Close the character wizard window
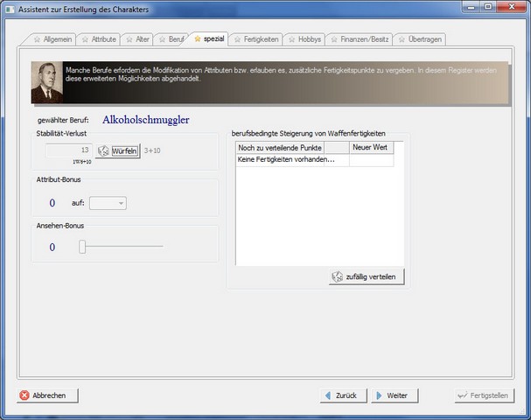The image size is (531, 420). pos(512,6)
